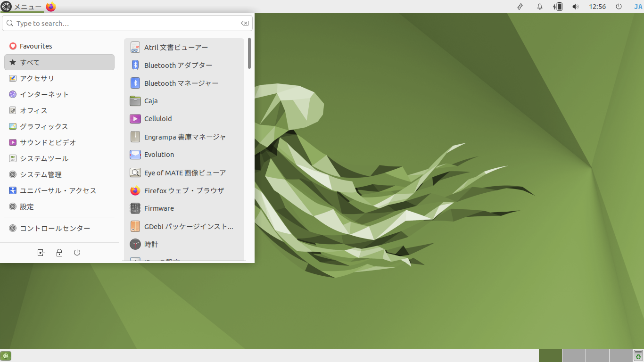This screenshot has height=362, width=644.
Task: Switch to the second workspace
Action: tap(574, 355)
